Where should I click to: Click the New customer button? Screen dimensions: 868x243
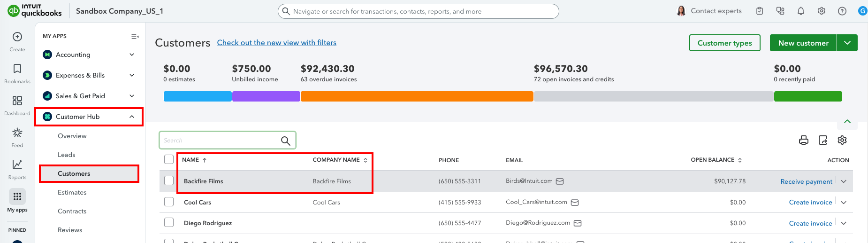803,43
